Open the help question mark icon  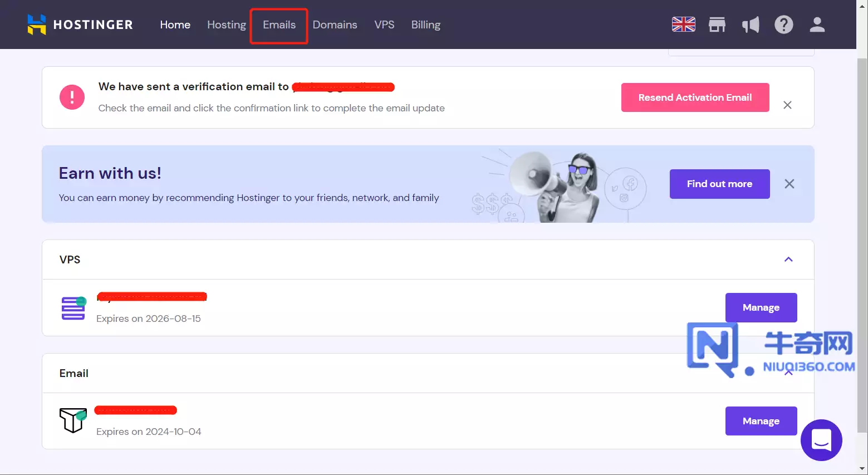[783, 25]
